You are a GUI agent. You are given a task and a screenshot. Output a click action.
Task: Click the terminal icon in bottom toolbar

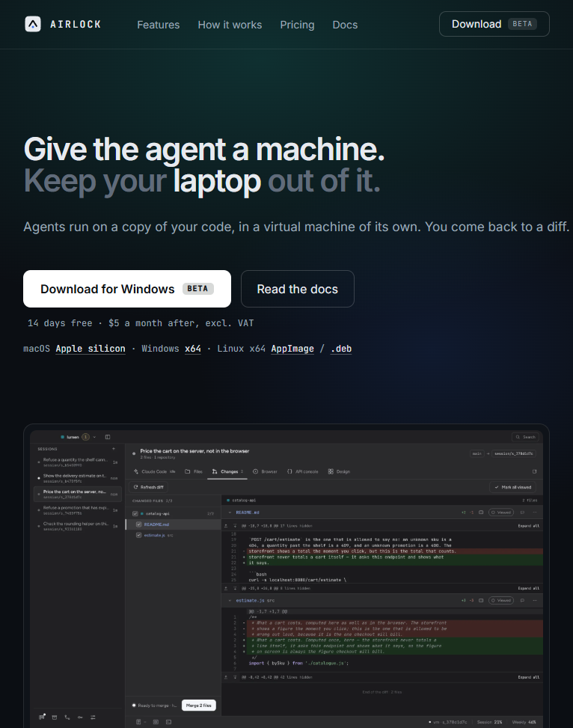[x=168, y=722]
